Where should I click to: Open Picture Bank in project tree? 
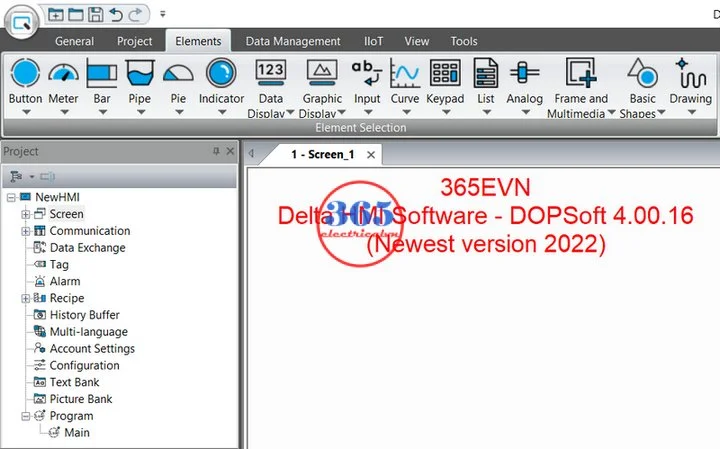(81, 399)
